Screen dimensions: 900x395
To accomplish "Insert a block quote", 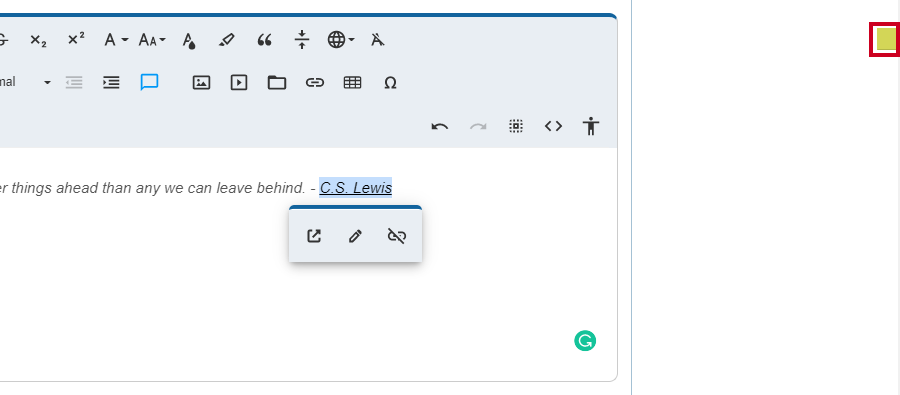I will point(264,40).
